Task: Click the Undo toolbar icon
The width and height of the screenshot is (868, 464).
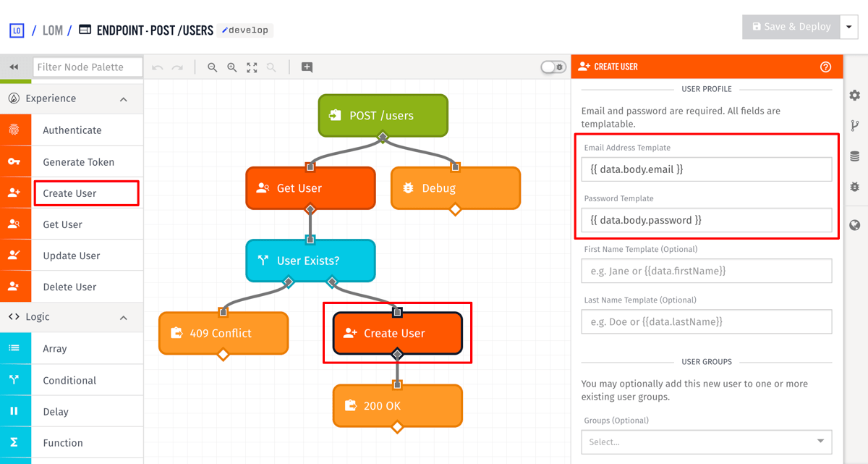Action: tap(157, 67)
